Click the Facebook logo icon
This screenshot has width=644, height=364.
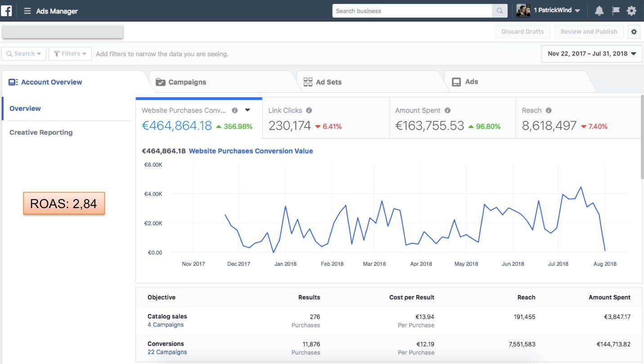(6, 11)
